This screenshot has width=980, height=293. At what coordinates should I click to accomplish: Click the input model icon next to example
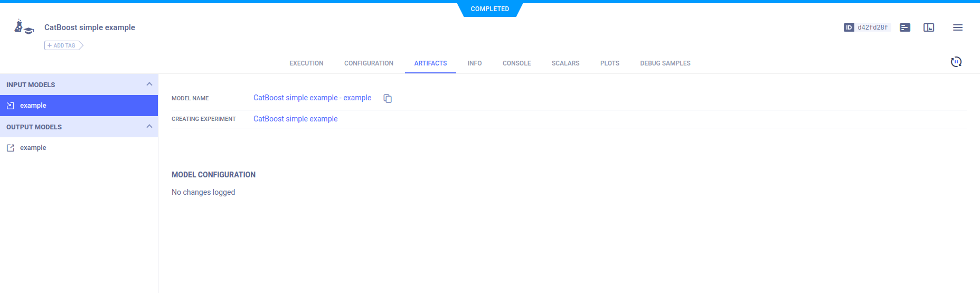tap(11, 106)
